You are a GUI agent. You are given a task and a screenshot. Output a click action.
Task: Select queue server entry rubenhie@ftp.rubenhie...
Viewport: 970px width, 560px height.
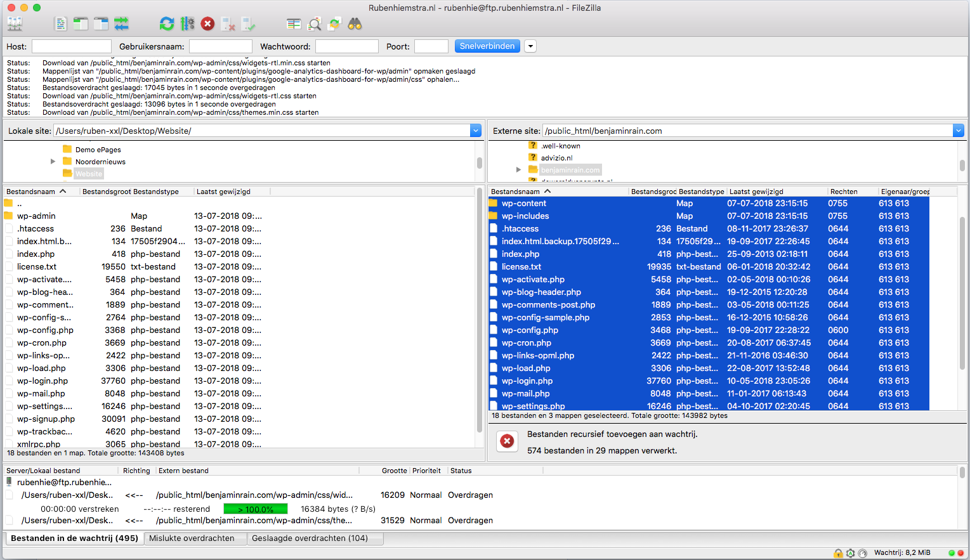(x=64, y=483)
